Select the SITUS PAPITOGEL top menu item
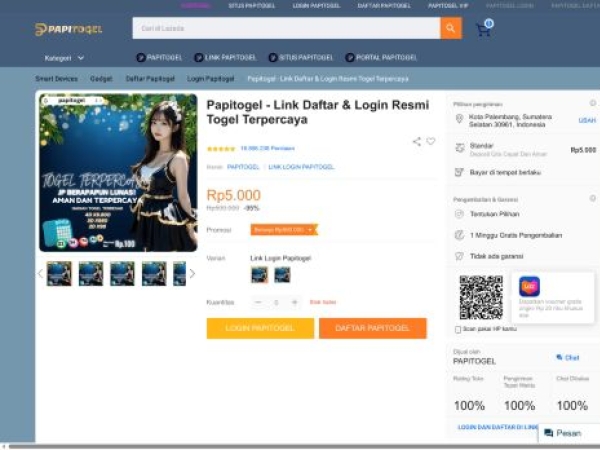Viewport: 600px width, 450px height. click(252, 6)
